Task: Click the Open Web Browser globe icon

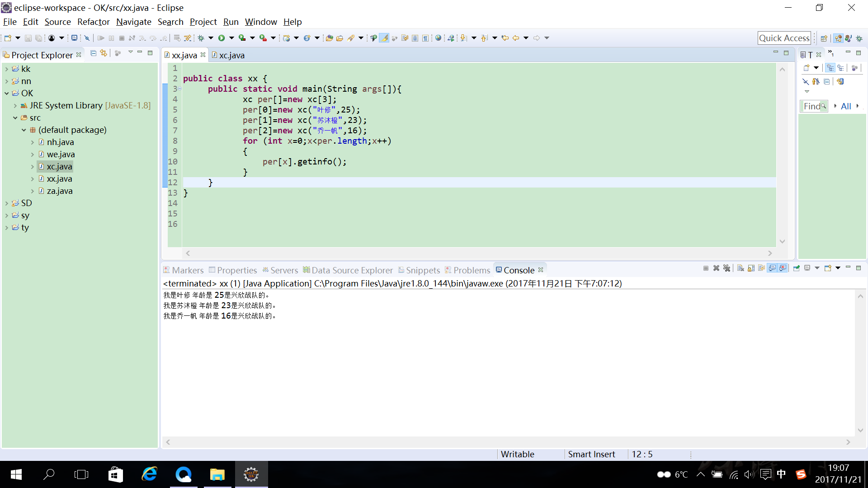Action: pos(438,38)
